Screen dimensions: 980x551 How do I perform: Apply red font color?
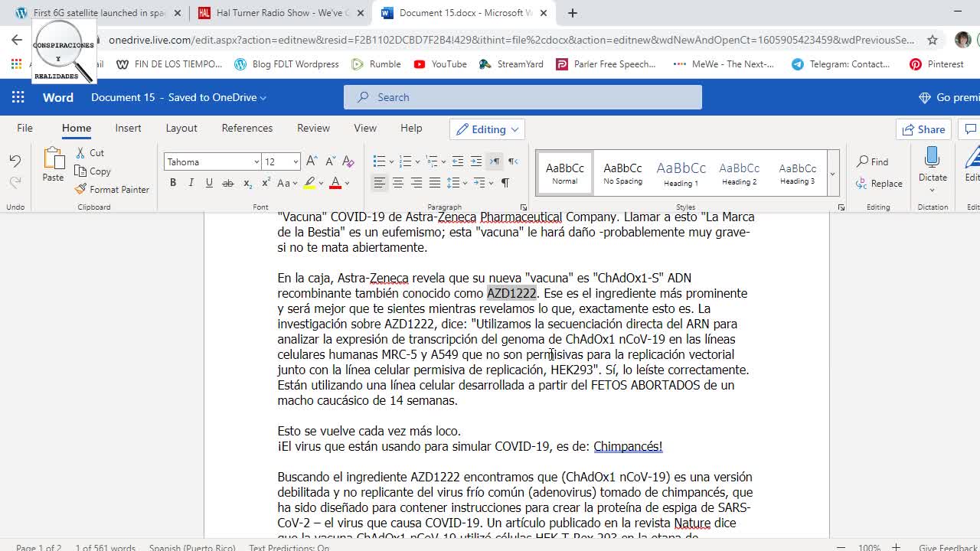335,183
